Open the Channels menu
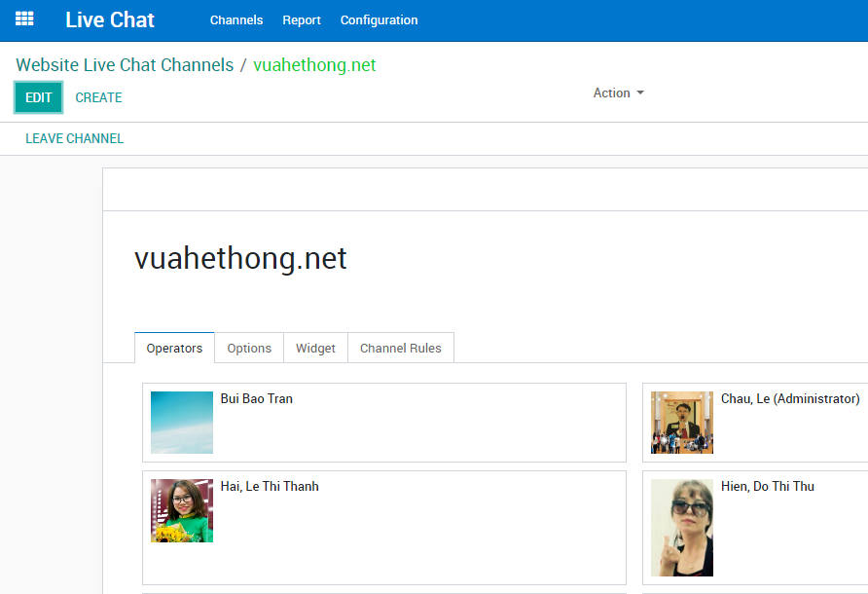 (x=236, y=19)
